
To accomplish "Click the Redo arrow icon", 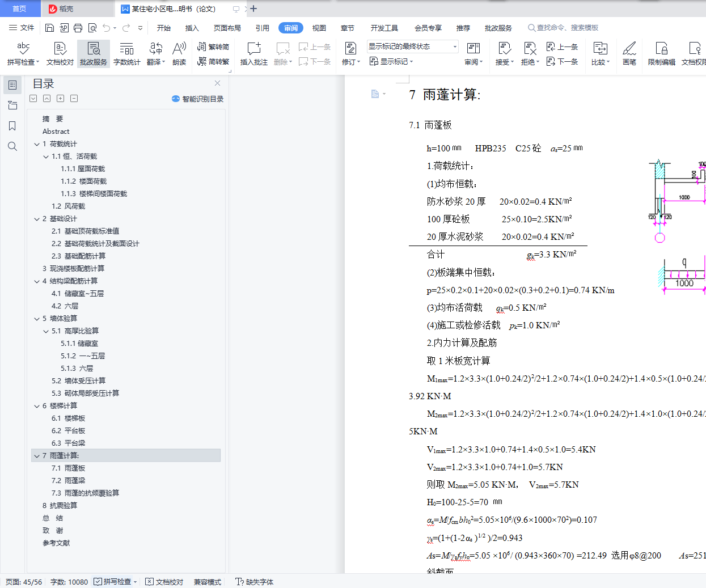I will 126,28.
